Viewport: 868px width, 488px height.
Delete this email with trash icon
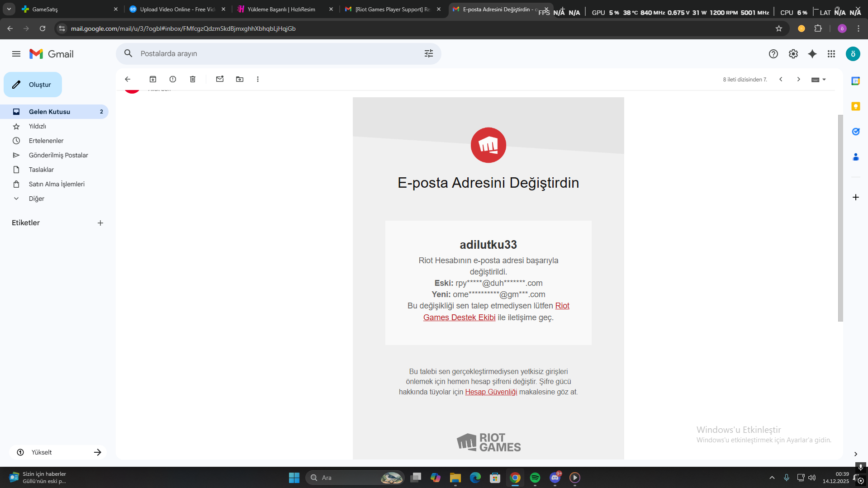[x=193, y=79]
